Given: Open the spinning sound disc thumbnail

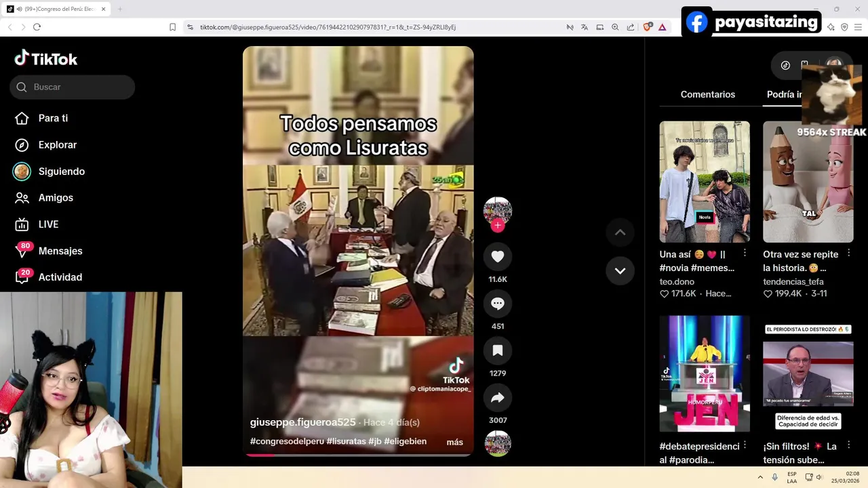Looking at the screenshot, I should [x=498, y=443].
